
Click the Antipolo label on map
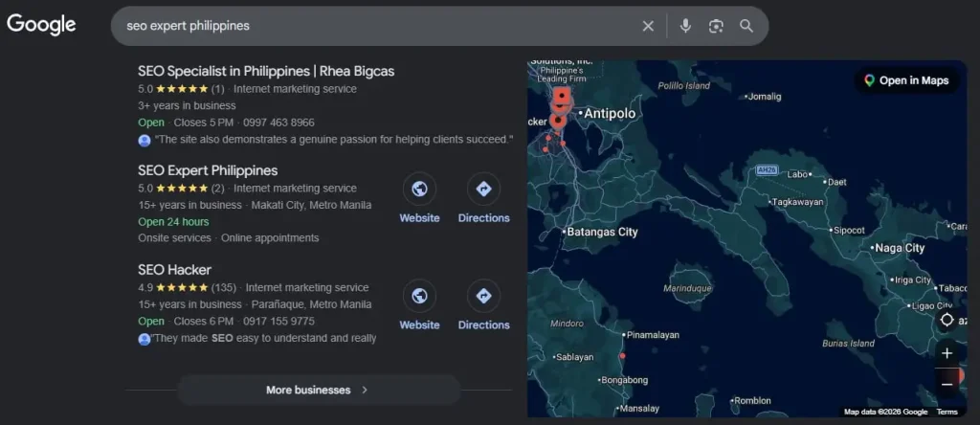tap(610, 114)
